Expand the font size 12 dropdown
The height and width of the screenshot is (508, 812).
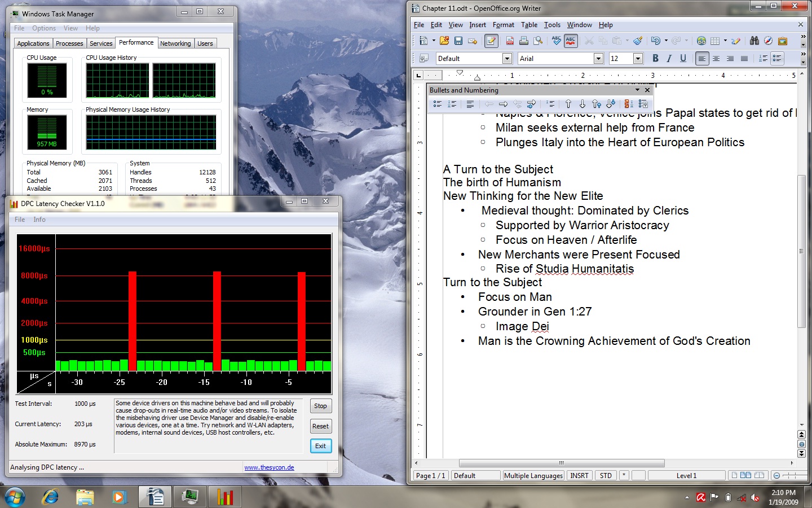(x=638, y=59)
